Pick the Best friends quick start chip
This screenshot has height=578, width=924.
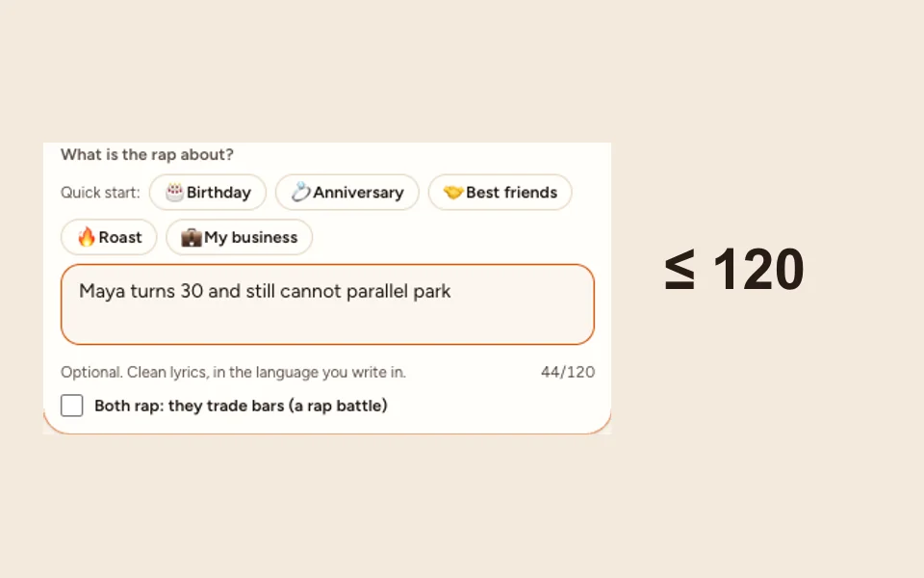[x=500, y=193]
